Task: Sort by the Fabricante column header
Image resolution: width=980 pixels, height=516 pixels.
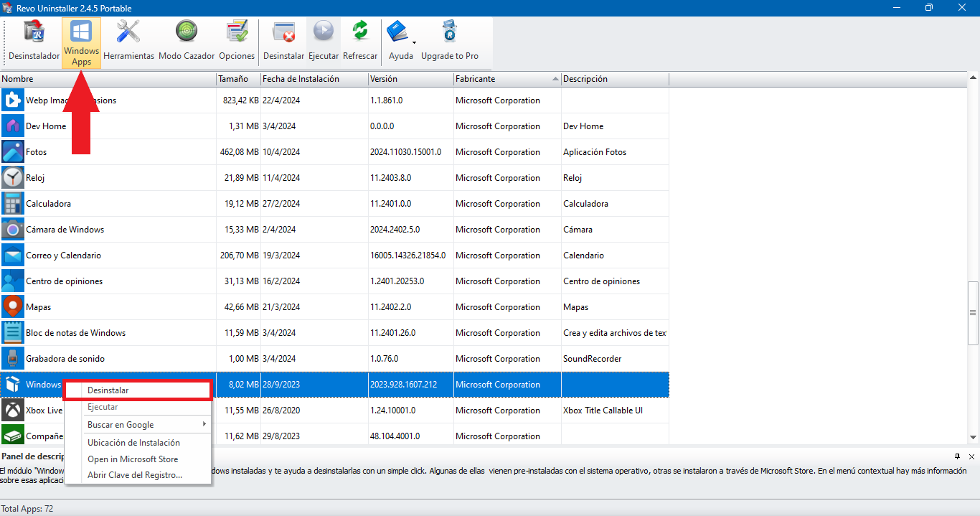Action: [507, 79]
